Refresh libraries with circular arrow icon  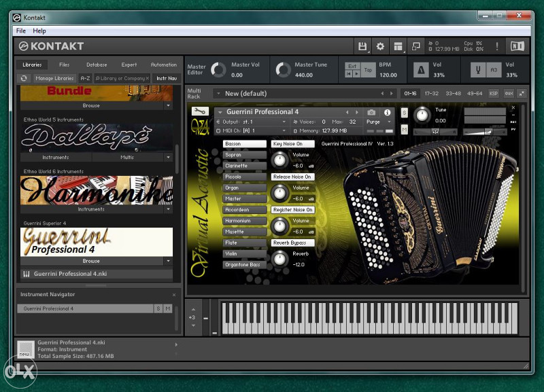(24, 78)
